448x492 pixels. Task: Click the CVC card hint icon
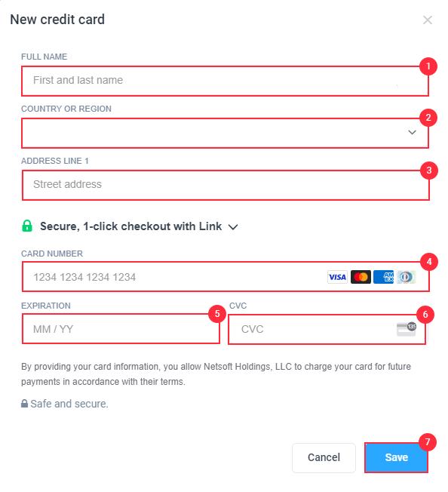[407, 329]
